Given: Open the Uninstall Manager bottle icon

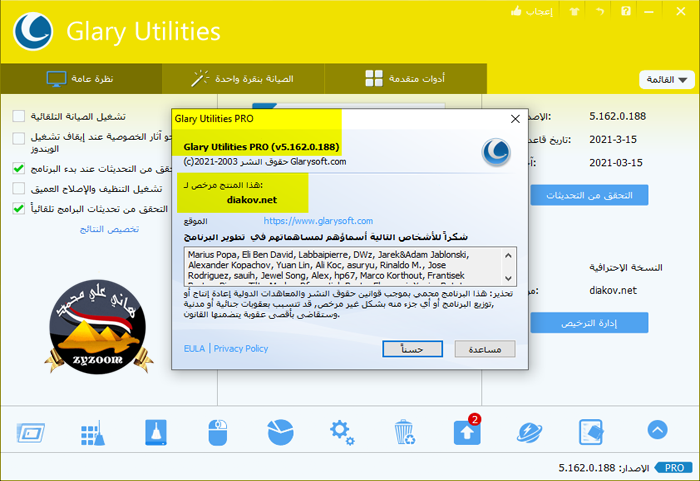Looking at the screenshot, I should [x=156, y=432].
